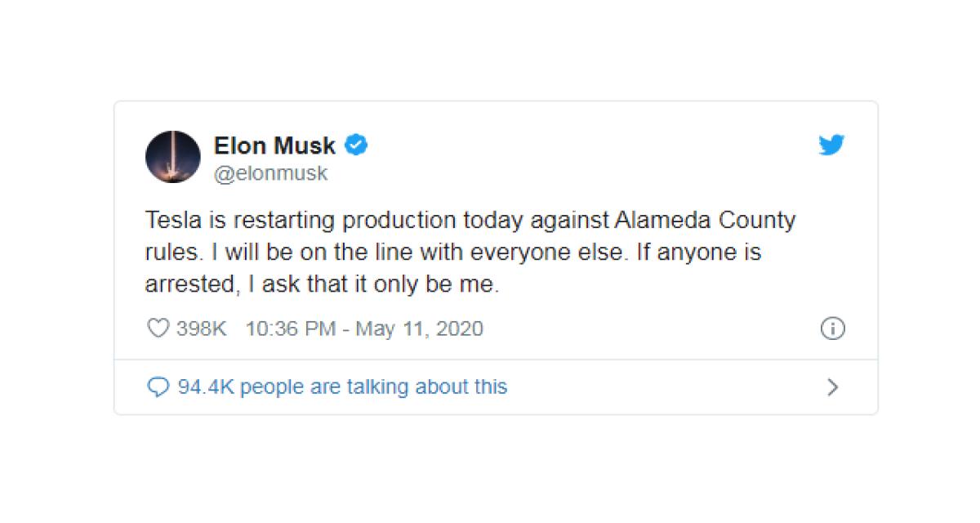
Task: Click the final line "arrested, I ask..."
Action: coord(320,284)
